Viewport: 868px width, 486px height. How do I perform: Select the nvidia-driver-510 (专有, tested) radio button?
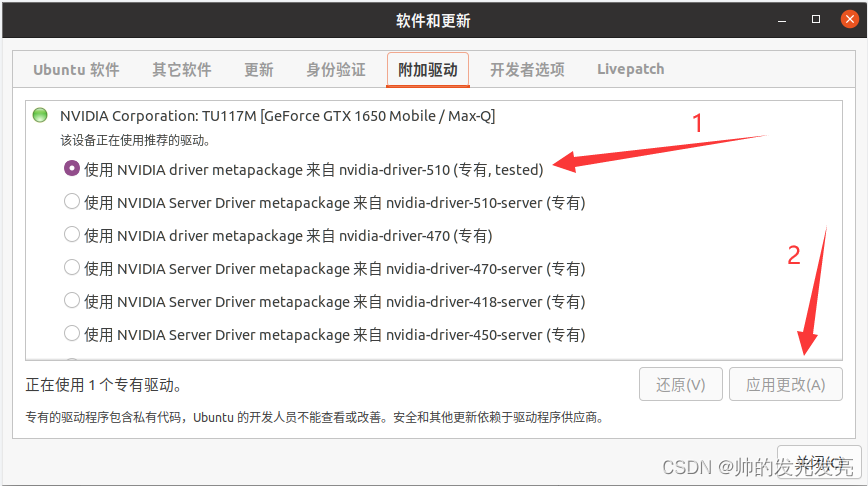click(72, 168)
